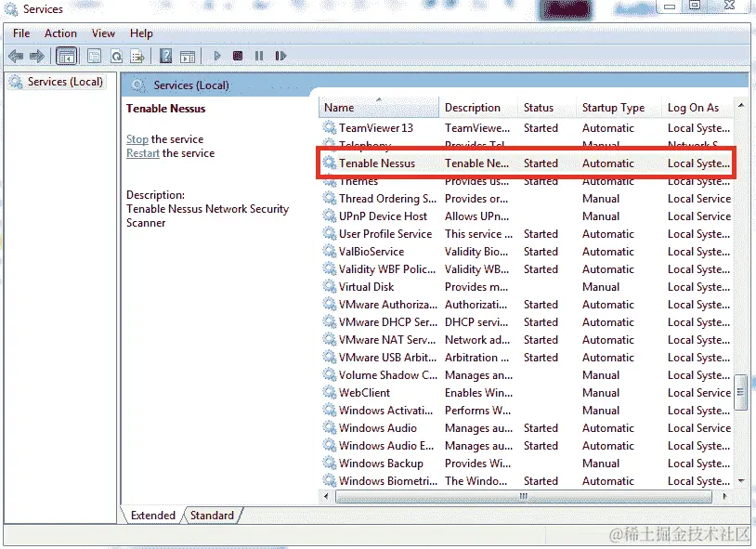Toggle Show/Hide Action Pane icon
The width and height of the screenshot is (756, 549).
point(188,57)
